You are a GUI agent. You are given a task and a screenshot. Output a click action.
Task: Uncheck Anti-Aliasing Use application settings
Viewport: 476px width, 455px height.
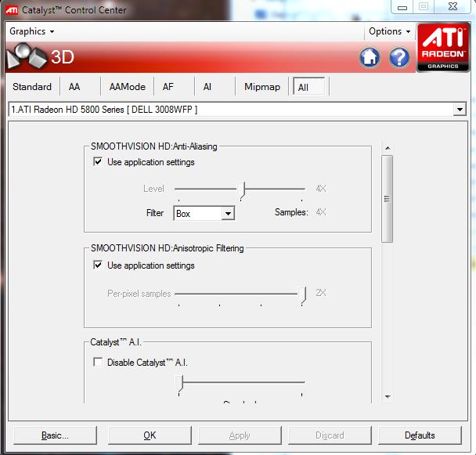(98, 162)
